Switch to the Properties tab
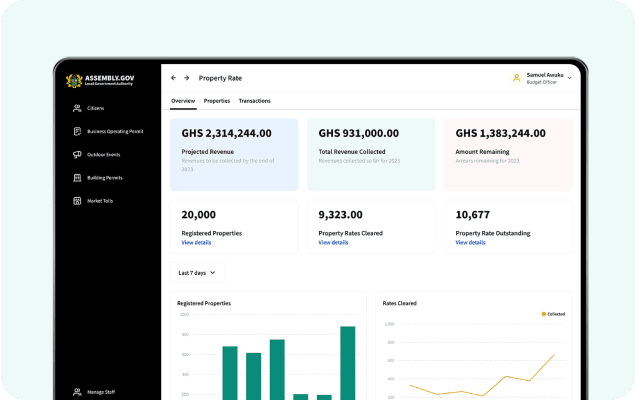635x400 pixels. (217, 101)
